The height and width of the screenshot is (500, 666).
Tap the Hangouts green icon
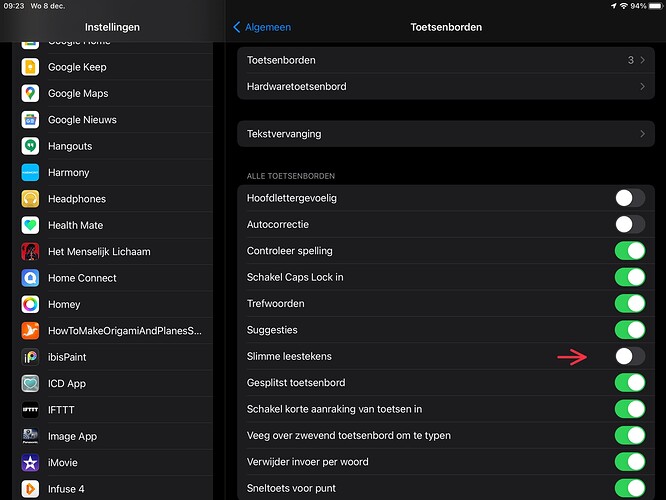point(30,146)
